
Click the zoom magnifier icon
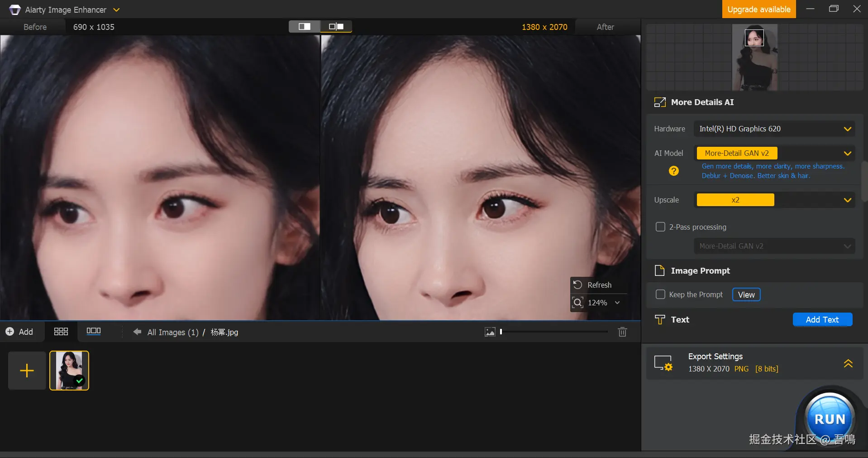coord(578,303)
